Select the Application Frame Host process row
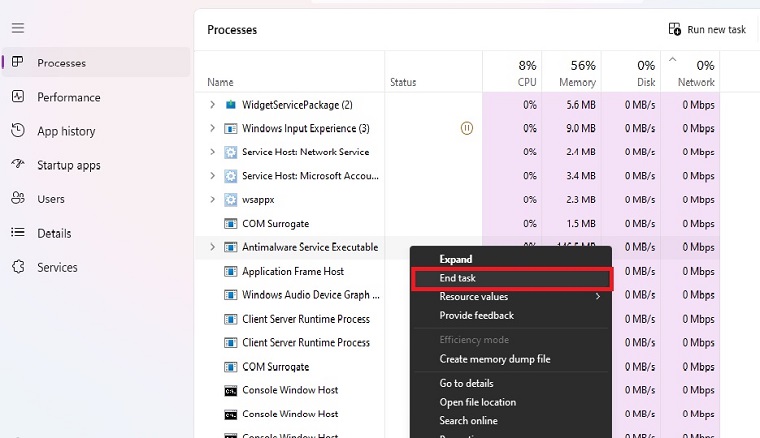Viewport: 760px width, 438px height. [x=293, y=271]
